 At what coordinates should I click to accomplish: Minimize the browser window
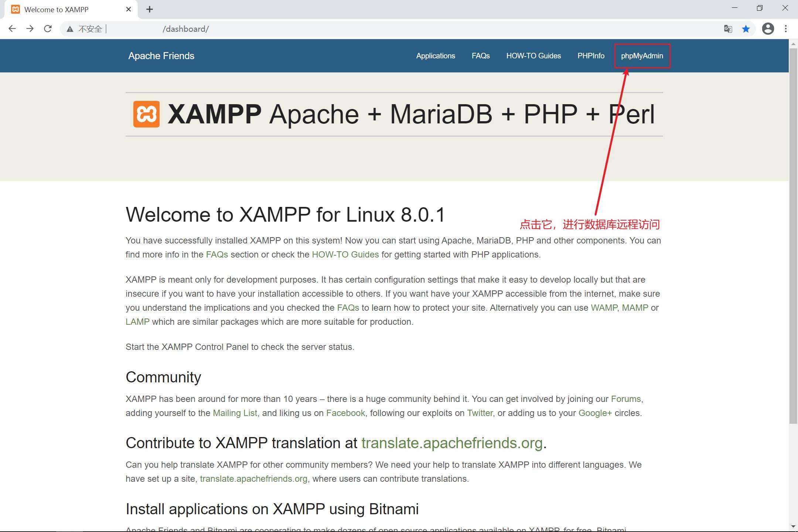(734, 8)
